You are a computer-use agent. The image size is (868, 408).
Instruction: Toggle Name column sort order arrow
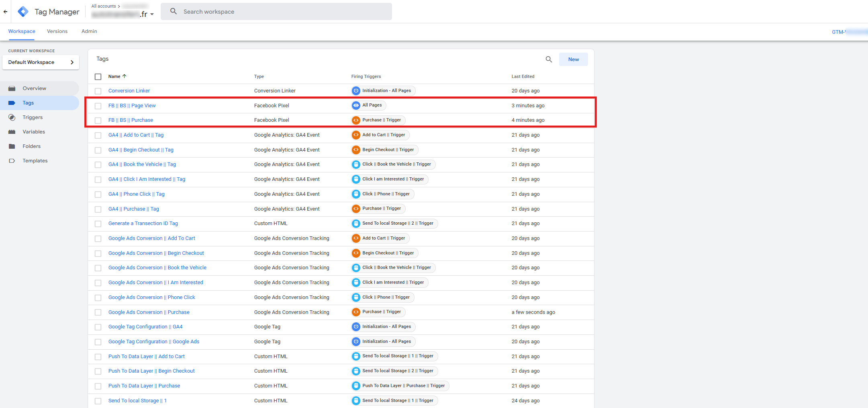[125, 76]
